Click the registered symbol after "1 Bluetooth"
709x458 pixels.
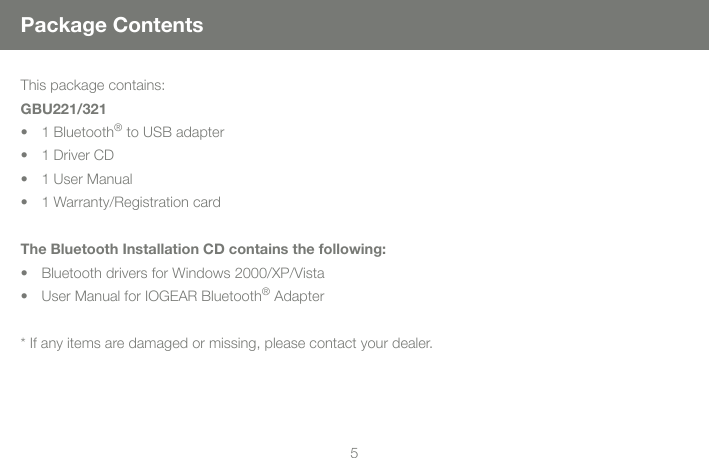coord(118,127)
